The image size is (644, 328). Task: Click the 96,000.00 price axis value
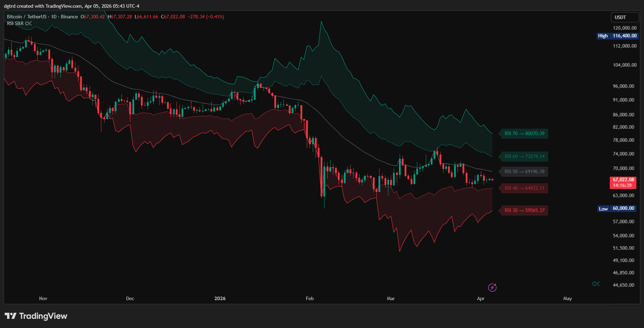(x=623, y=86)
